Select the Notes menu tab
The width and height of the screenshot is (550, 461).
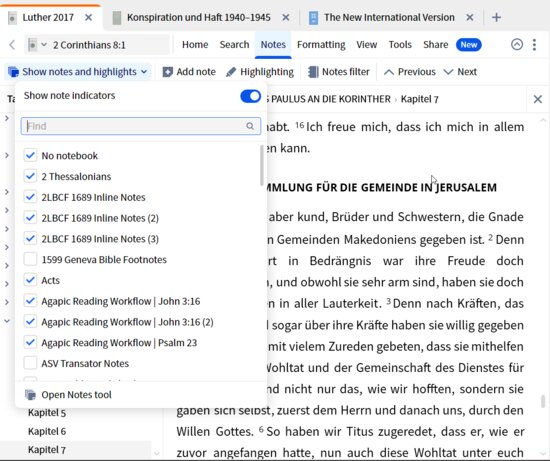tap(273, 45)
